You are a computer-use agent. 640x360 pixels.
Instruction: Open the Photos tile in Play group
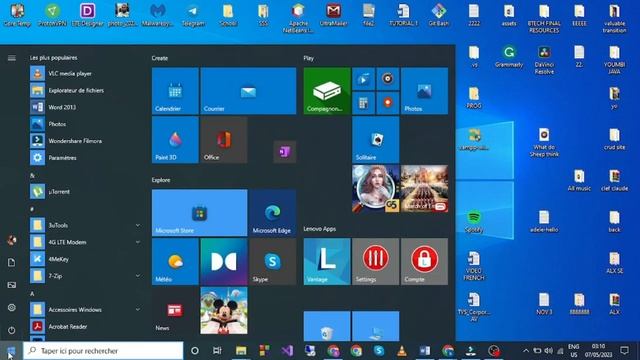coord(424,91)
